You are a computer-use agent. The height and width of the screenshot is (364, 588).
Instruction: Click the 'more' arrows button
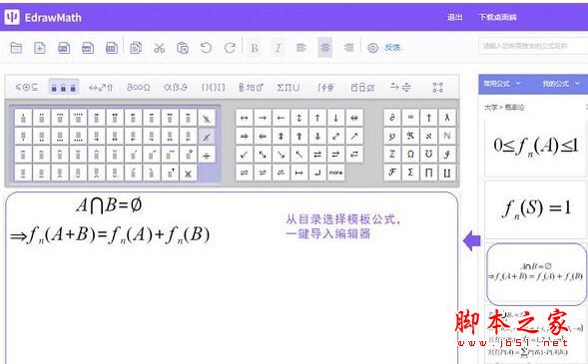pos(336,173)
